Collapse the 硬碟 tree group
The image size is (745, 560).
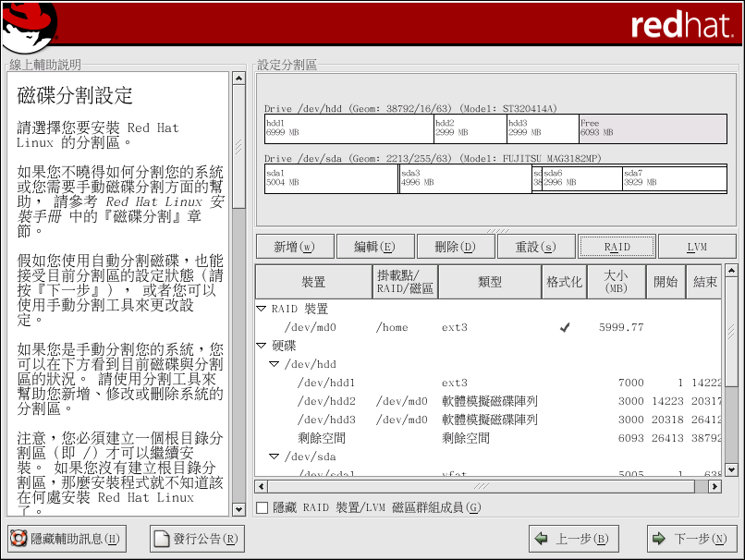tap(262, 346)
